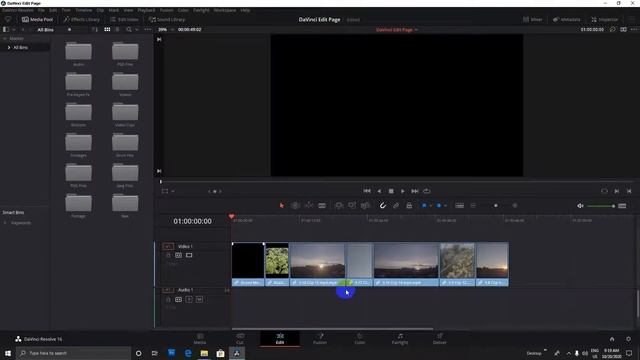Choose the Dynamic Trim Mode tool
The height and width of the screenshot is (360, 640).
[x=309, y=205]
